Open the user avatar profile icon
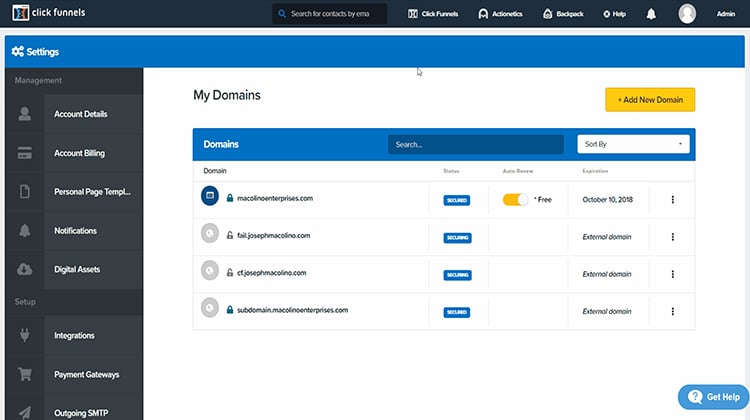Viewport: 750px width, 420px height. point(687,14)
